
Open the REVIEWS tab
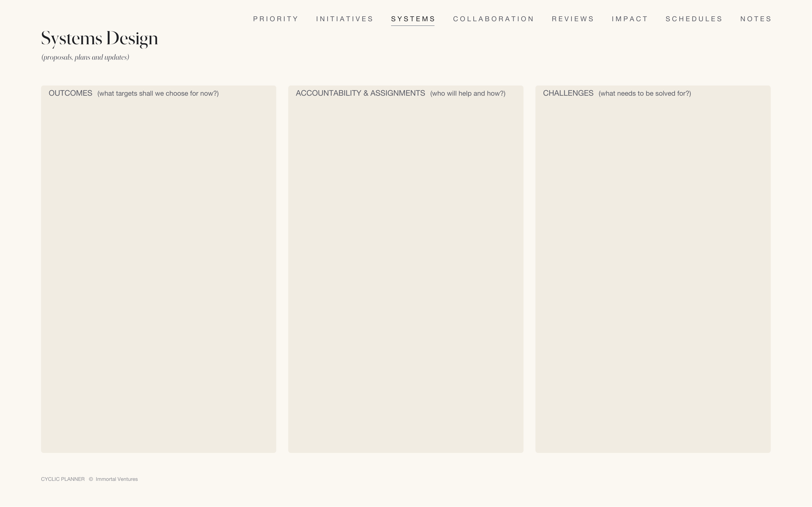tap(573, 19)
